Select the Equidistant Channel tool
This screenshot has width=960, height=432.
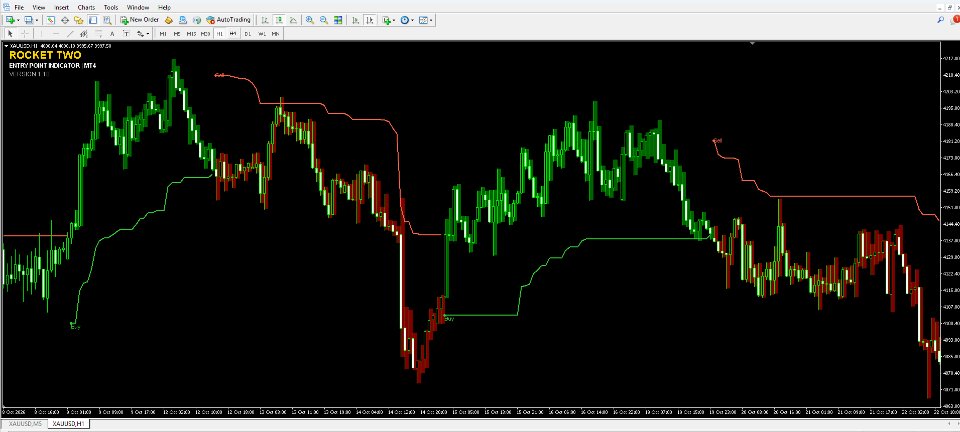84,34
